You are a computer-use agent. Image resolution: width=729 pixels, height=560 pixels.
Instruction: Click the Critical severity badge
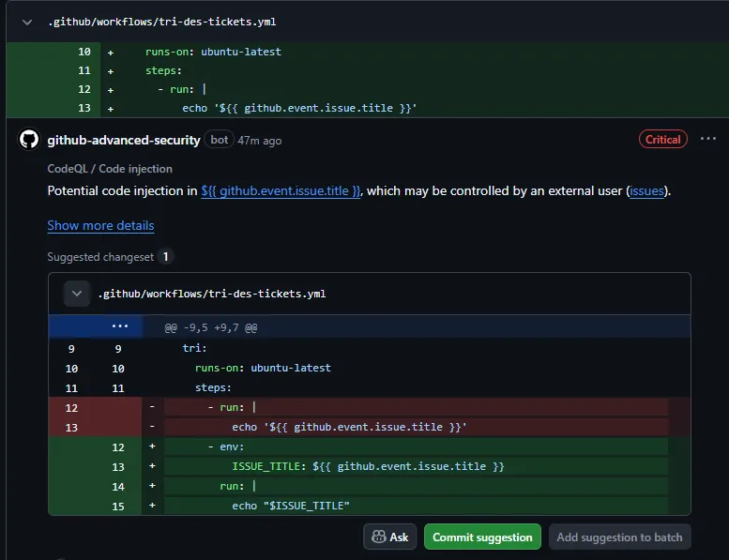(x=662, y=140)
